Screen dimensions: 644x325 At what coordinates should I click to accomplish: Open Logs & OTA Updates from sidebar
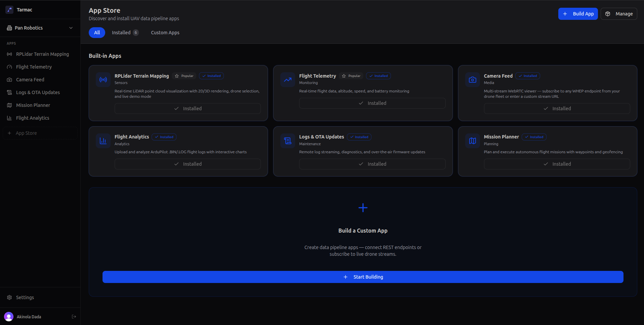point(40,92)
